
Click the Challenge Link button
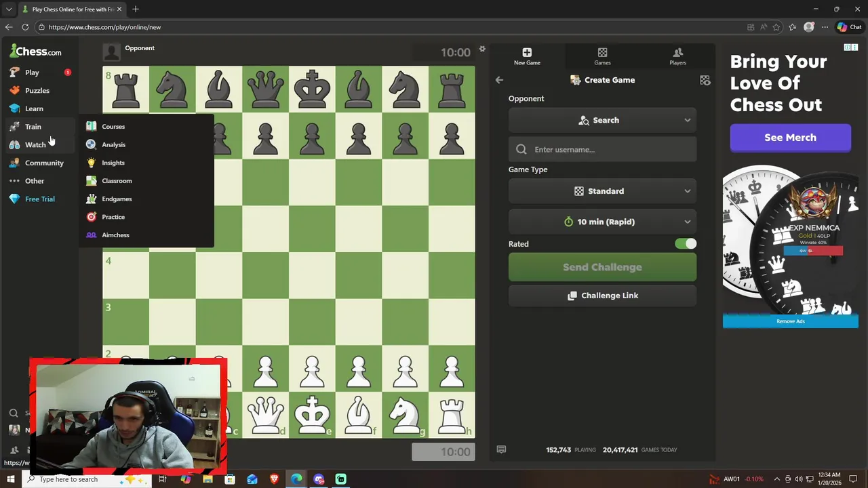point(602,296)
